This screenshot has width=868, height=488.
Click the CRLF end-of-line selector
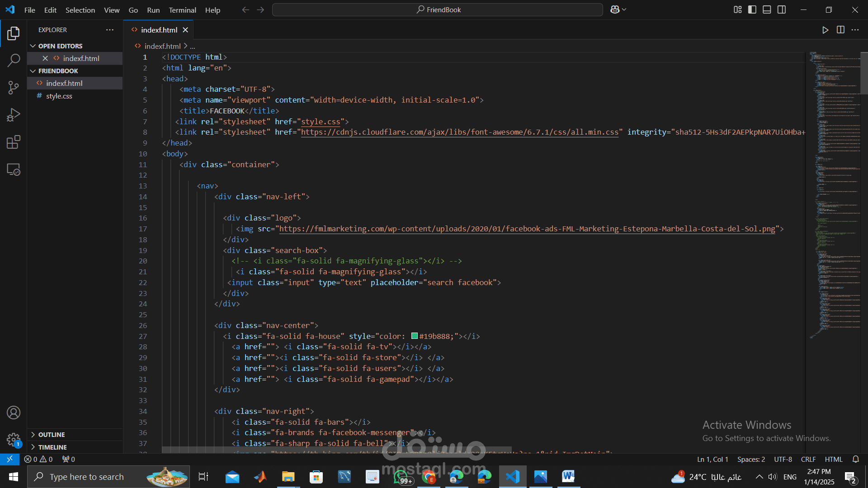808,459
